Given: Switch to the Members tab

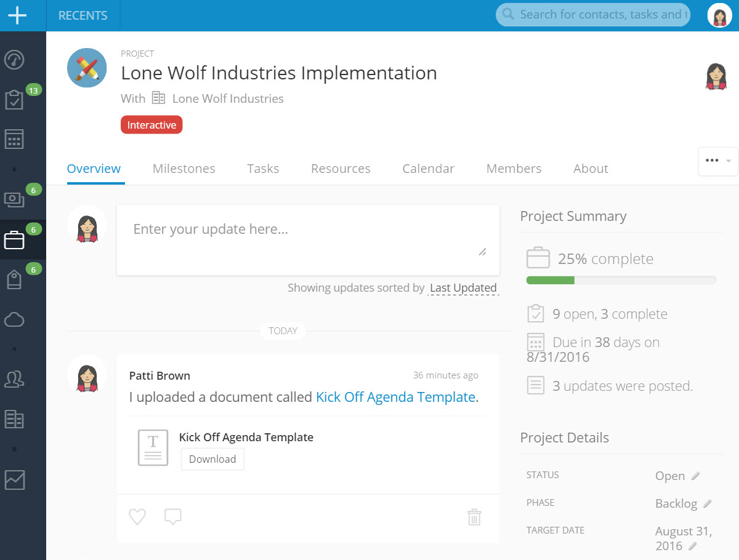Looking at the screenshot, I should [514, 169].
